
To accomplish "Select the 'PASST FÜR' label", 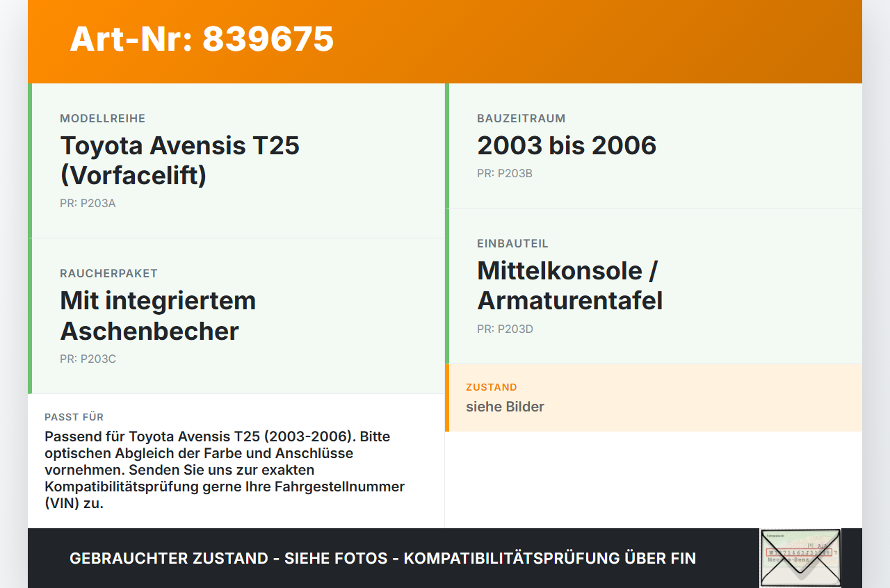I will click(x=74, y=417).
